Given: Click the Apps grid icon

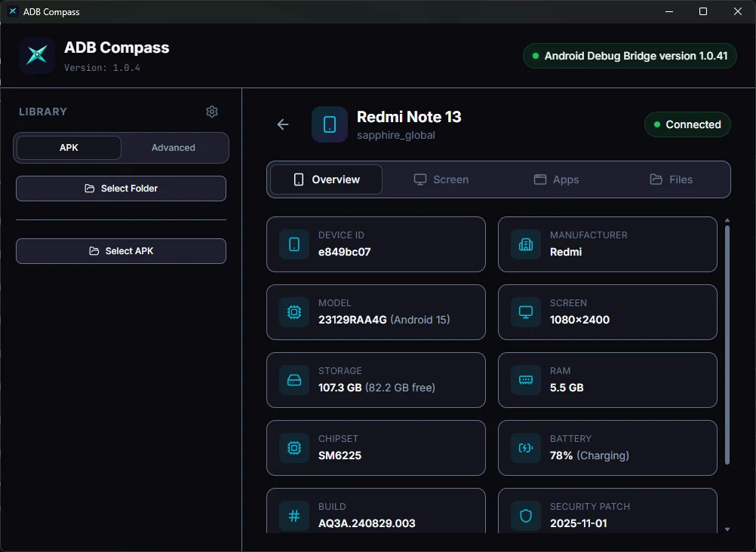Looking at the screenshot, I should pyautogui.click(x=539, y=179).
